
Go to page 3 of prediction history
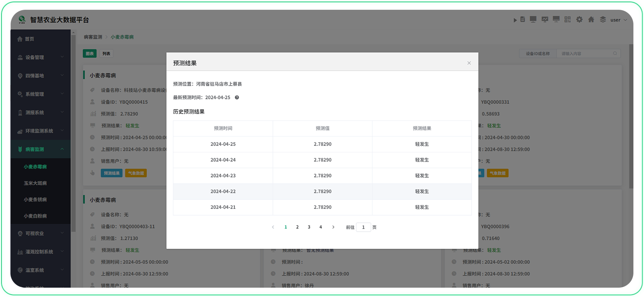(309, 227)
